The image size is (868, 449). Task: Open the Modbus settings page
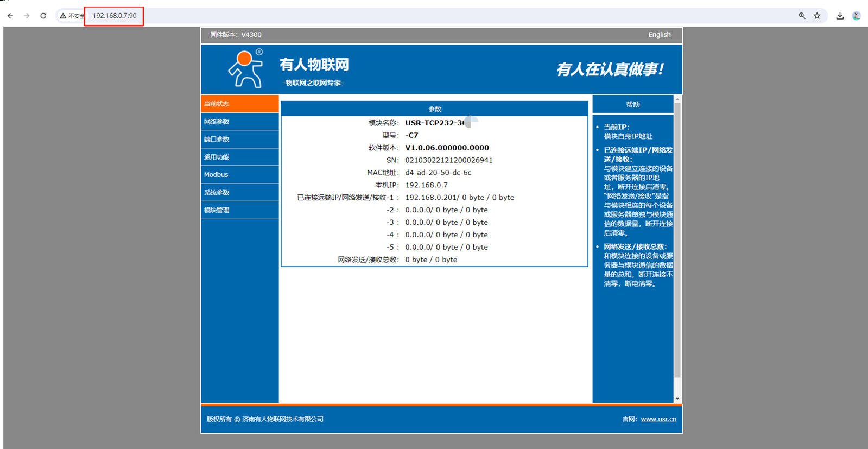[240, 175]
